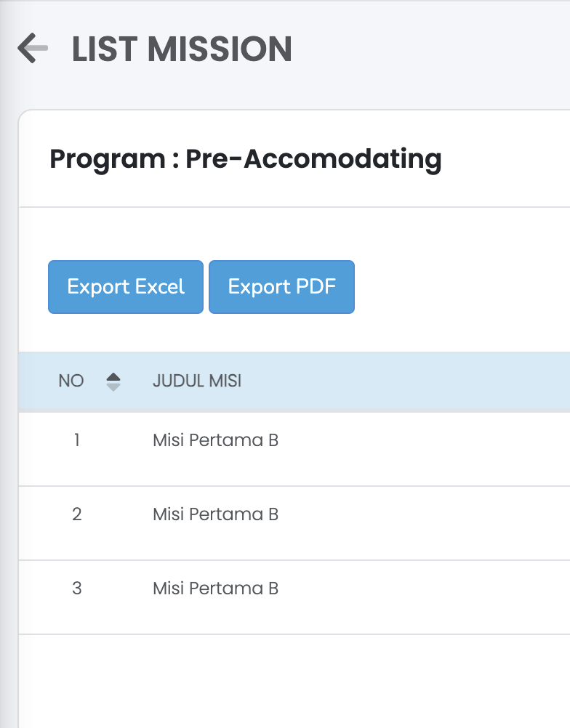Click blank space right of Export PDF
The image size is (570, 728).
pos(458,287)
